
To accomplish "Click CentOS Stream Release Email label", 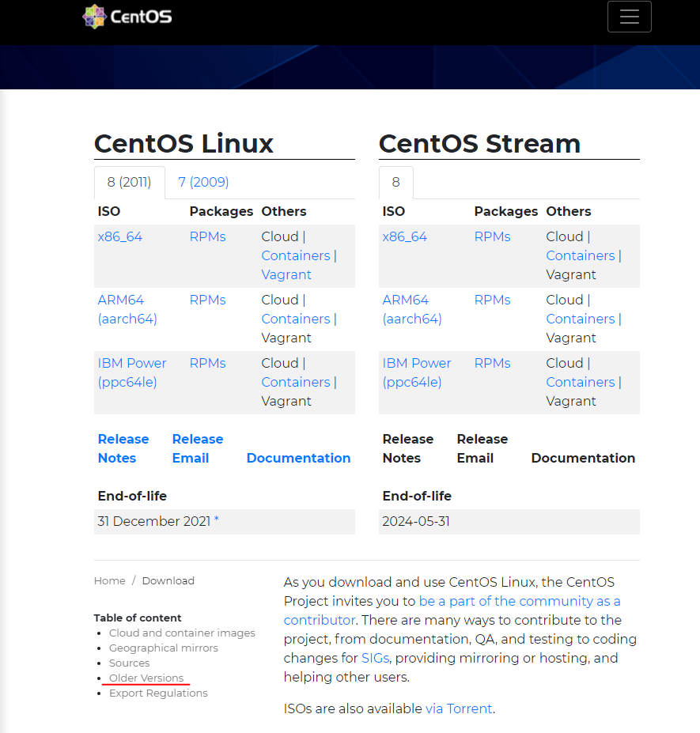I will (482, 448).
